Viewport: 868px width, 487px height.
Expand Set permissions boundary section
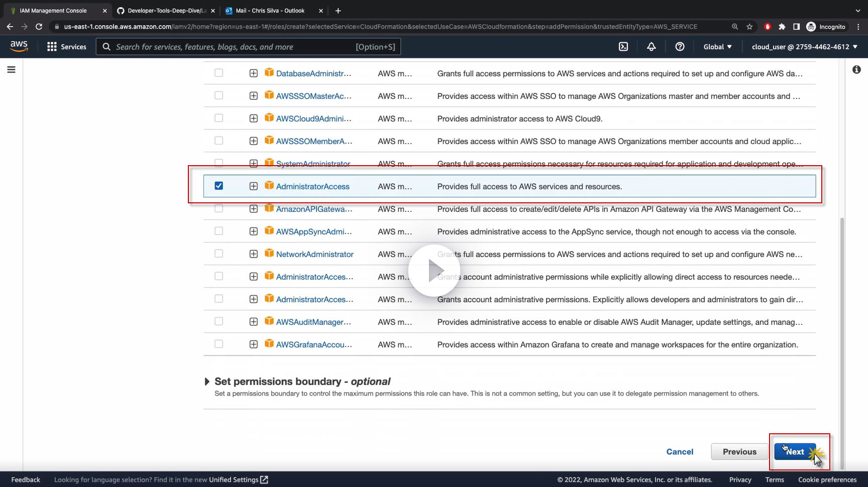click(207, 382)
